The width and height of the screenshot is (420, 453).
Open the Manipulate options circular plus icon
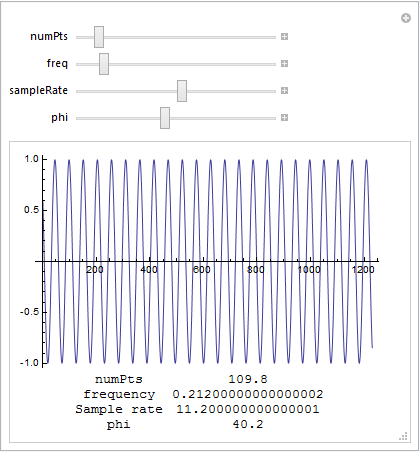pos(406,18)
